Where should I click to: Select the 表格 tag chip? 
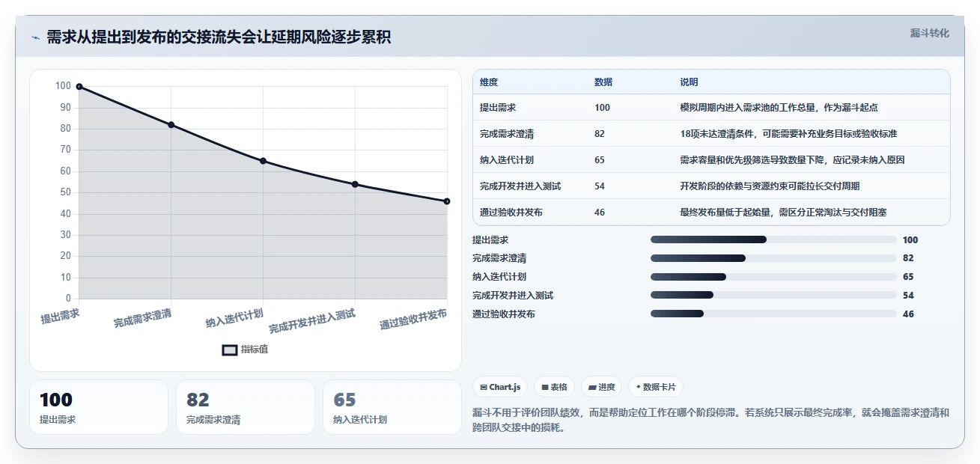pos(554,387)
